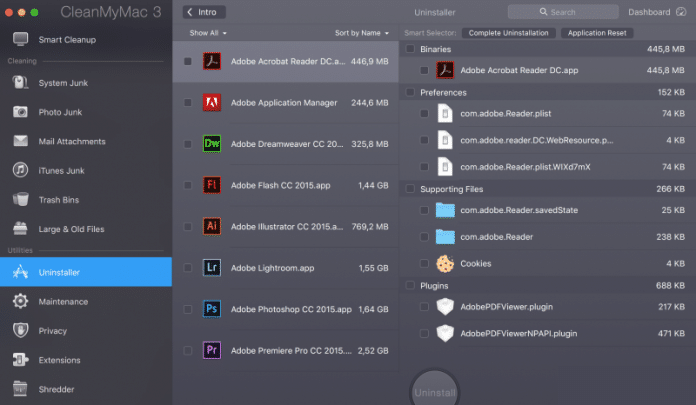Click the Extensions icon

[x=20, y=360]
